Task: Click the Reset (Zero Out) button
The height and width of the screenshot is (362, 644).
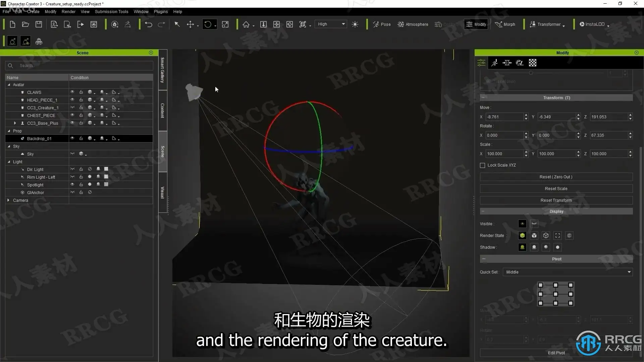Action: point(556,177)
